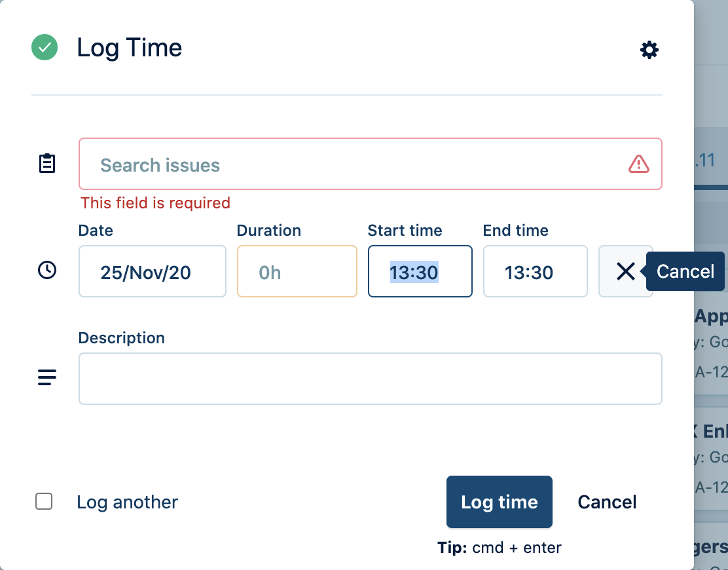Click the green checkmark icon beside Log Time
728x570 pixels.
tap(45, 48)
